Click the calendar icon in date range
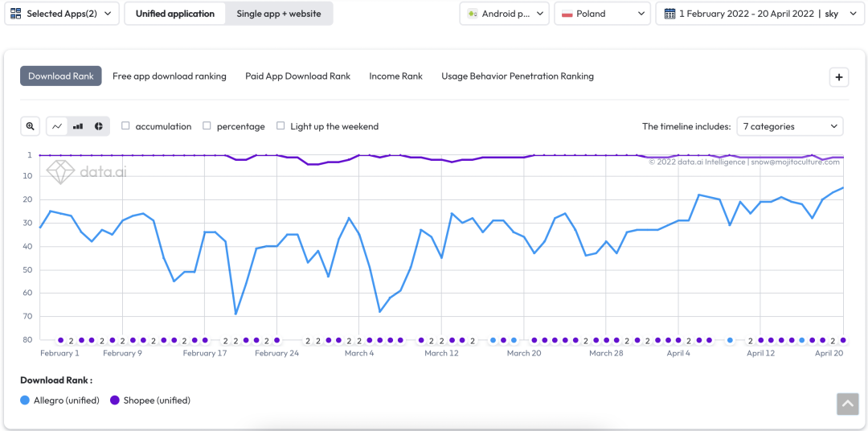Screen dimensions: 868x431 pos(669,14)
